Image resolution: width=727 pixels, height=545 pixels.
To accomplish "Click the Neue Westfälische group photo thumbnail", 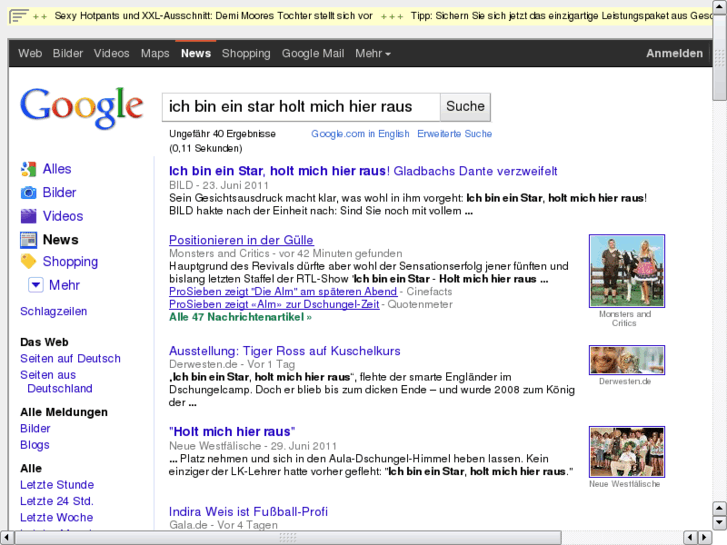I will (x=626, y=452).
